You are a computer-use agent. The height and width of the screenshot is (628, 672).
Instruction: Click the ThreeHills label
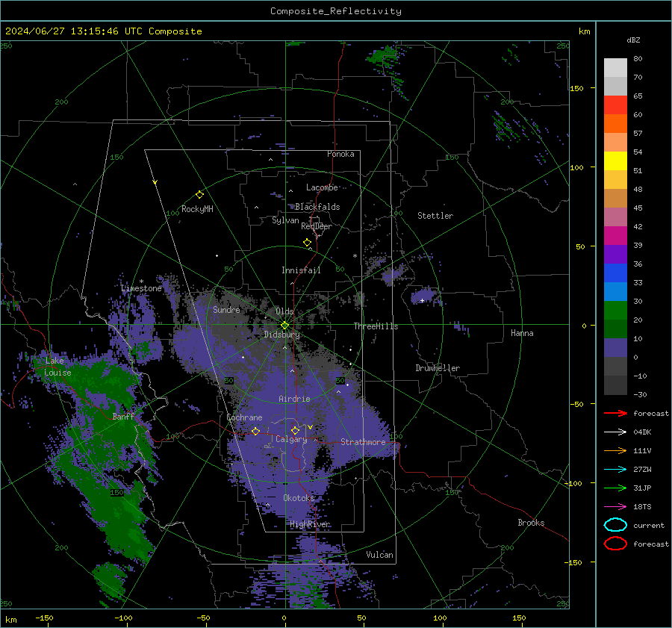pyautogui.click(x=376, y=326)
